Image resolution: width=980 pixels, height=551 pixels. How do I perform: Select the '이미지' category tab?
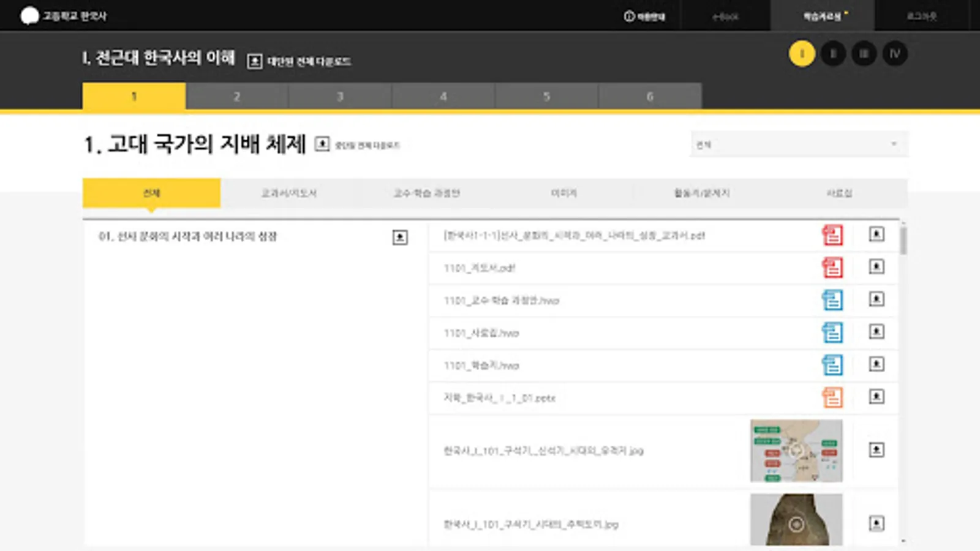pos(564,193)
